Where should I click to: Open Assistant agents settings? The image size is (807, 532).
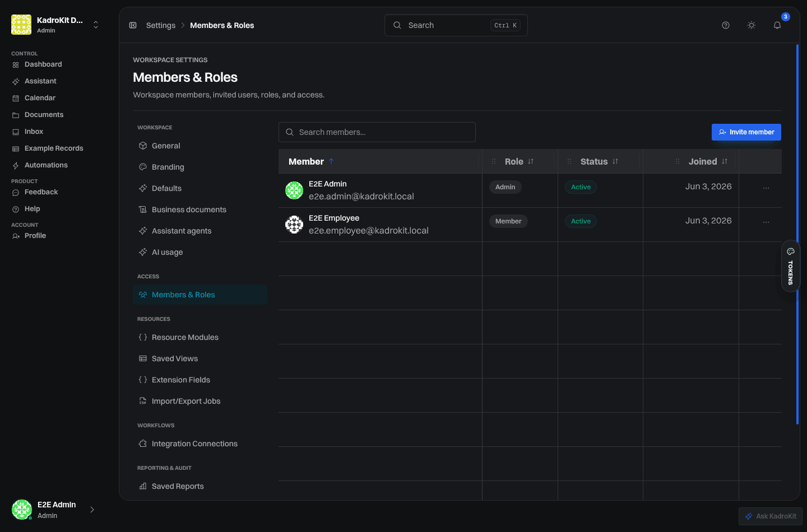200,231
